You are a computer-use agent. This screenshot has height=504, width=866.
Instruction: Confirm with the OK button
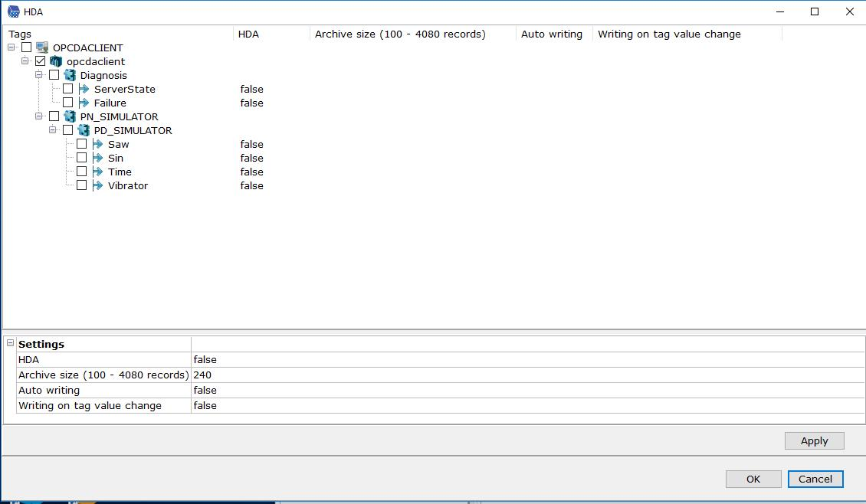click(753, 479)
